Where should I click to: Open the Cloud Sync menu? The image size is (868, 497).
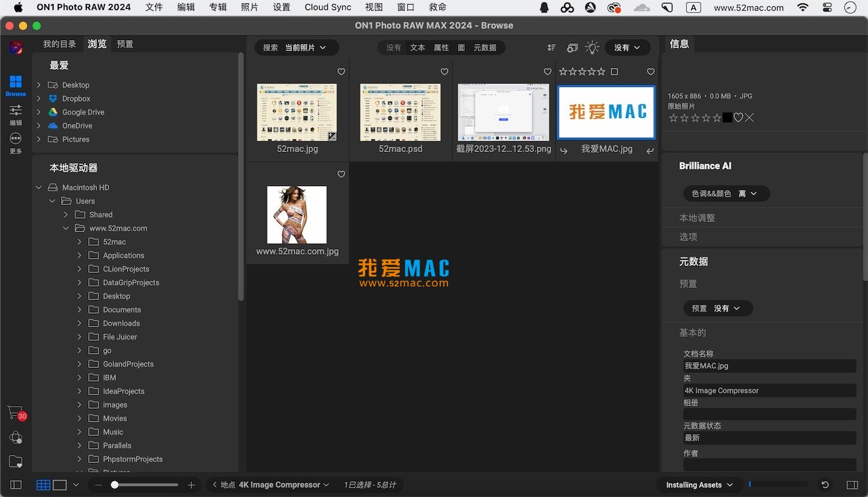tap(328, 7)
